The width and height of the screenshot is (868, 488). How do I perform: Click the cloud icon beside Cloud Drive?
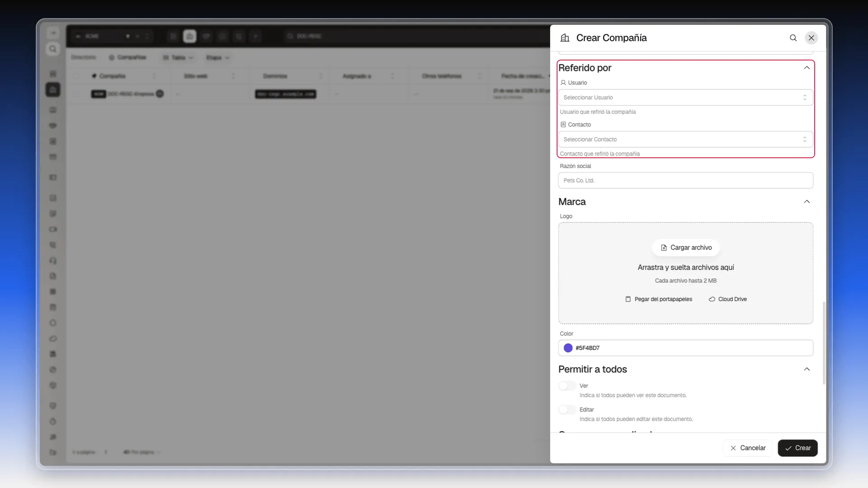[x=712, y=299]
